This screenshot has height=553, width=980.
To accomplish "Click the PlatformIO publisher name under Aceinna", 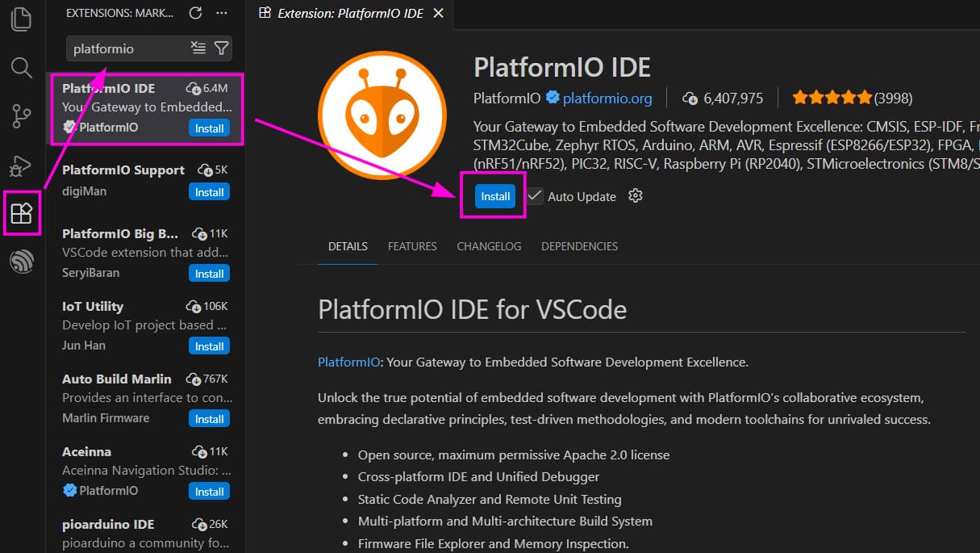I will (x=108, y=491).
